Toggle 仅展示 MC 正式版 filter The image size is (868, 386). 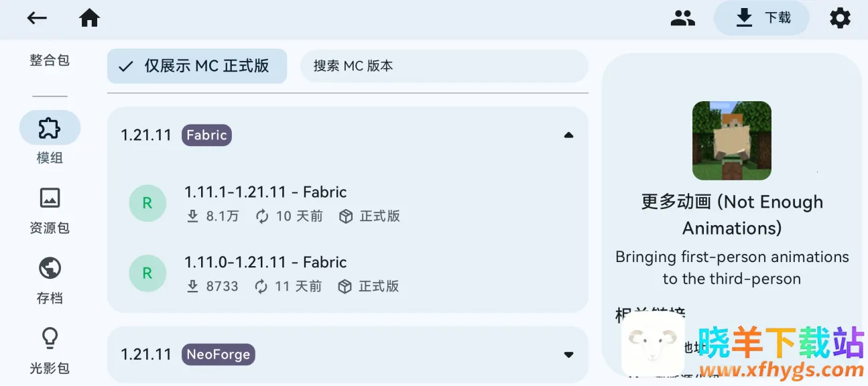197,66
